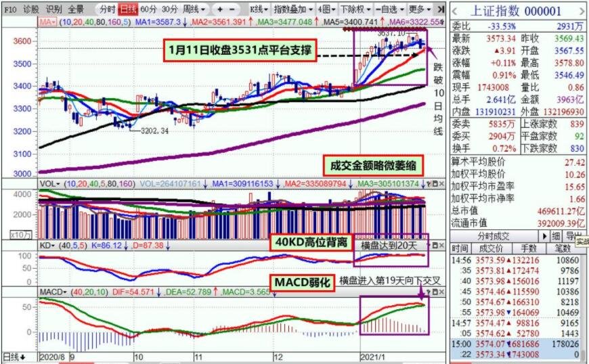Click the 10 month axis marker
The image size is (589, 364).
[x=139, y=357]
